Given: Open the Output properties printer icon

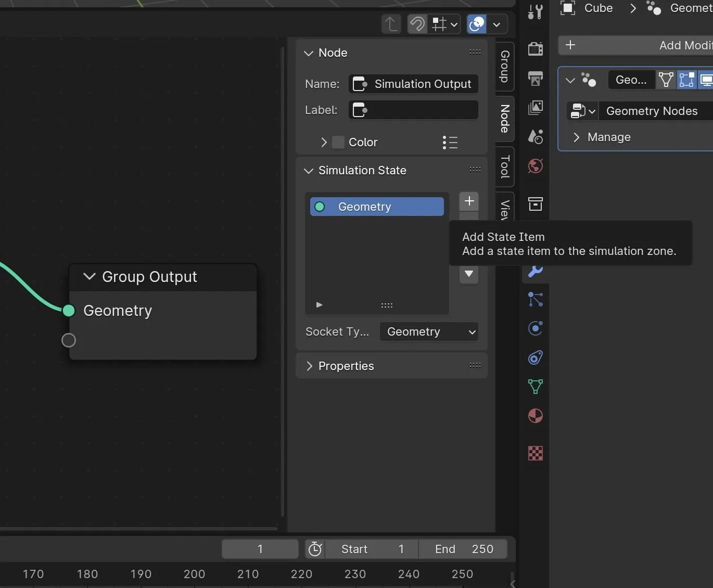Looking at the screenshot, I should [x=536, y=79].
